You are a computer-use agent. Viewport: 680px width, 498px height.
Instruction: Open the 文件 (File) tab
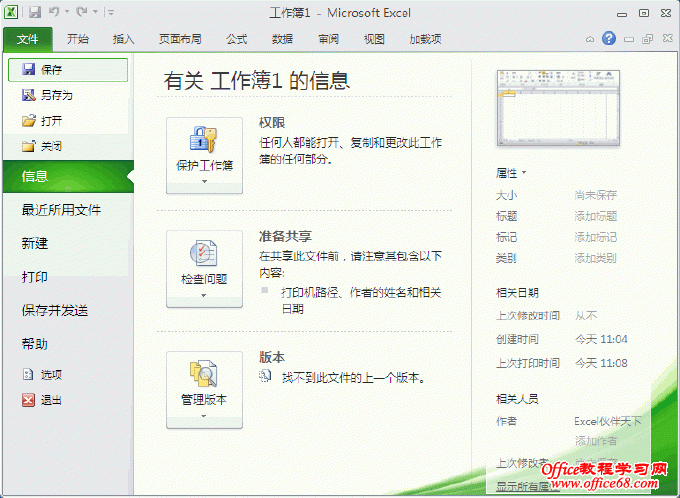coord(28,39)
